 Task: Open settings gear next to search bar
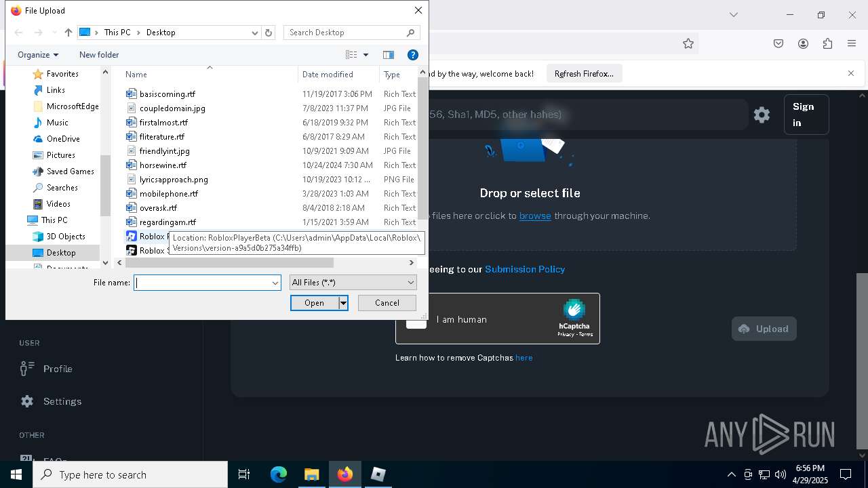762,115
